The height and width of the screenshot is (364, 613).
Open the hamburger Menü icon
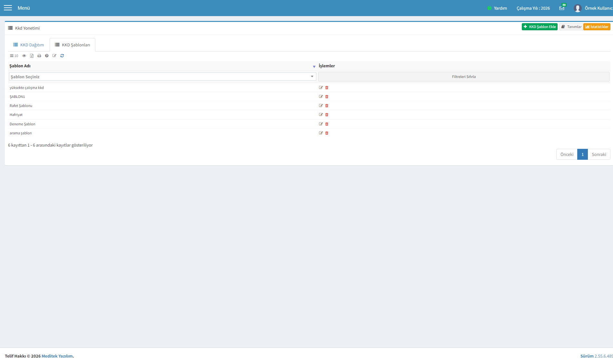(8, 8)
